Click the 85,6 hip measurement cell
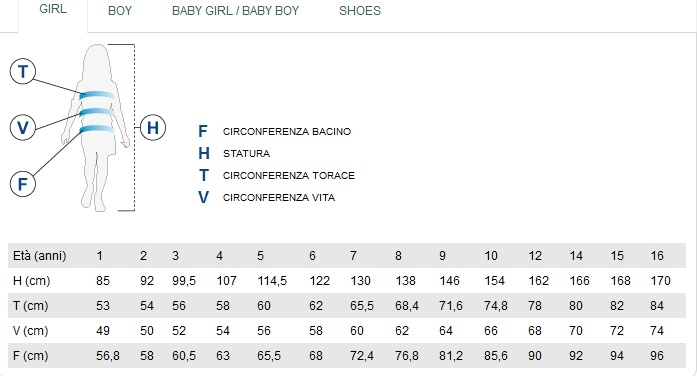 (x=496, y=356)
